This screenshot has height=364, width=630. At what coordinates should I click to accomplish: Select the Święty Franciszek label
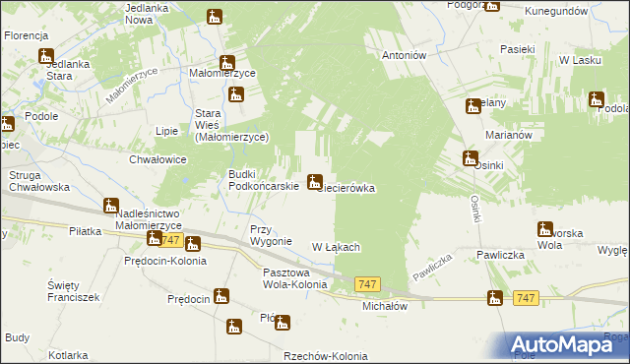click(x=74, y=291)
